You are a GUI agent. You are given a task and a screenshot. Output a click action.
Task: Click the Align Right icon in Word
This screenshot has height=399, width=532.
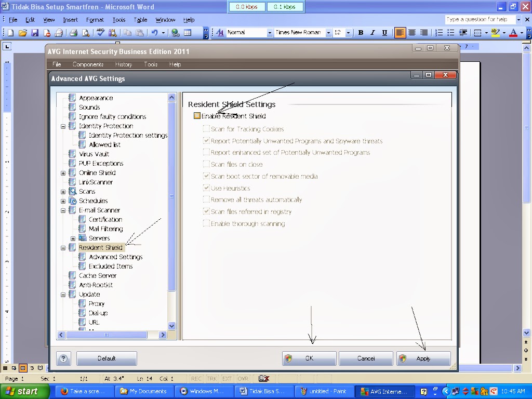click(x=424, y=33)
